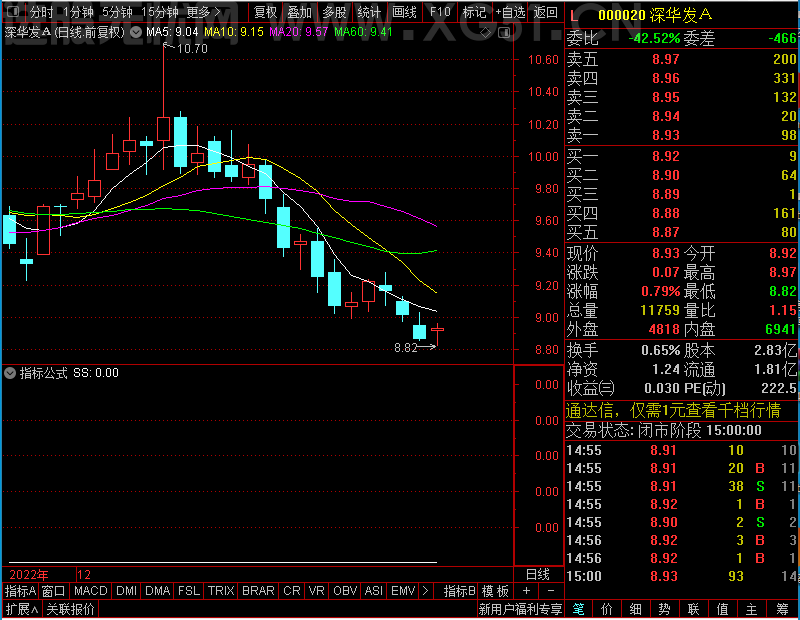Image resolution: width=800 pixels, height=620 pixels.
Task: Open F10 company info
Action: pos(440,12)
